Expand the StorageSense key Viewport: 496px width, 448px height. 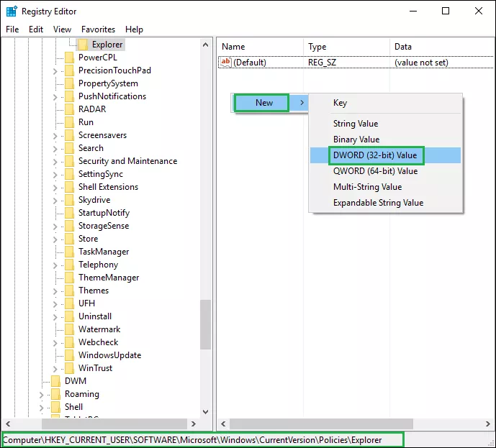click(55, 227)
